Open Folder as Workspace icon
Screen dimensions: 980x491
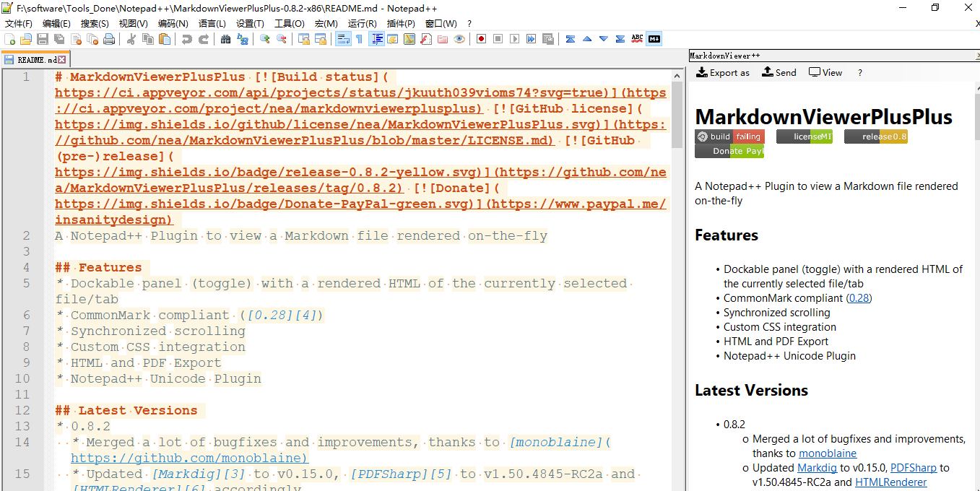point(443,39)
